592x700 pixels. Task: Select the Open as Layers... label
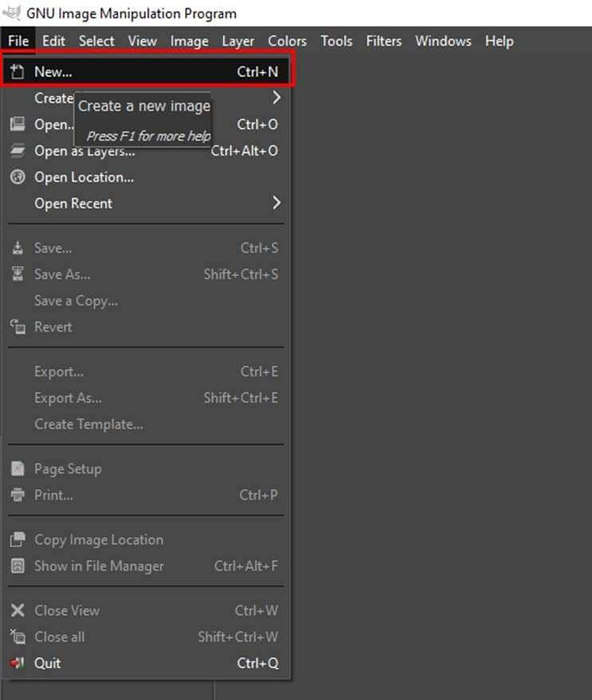pos(85,151)
